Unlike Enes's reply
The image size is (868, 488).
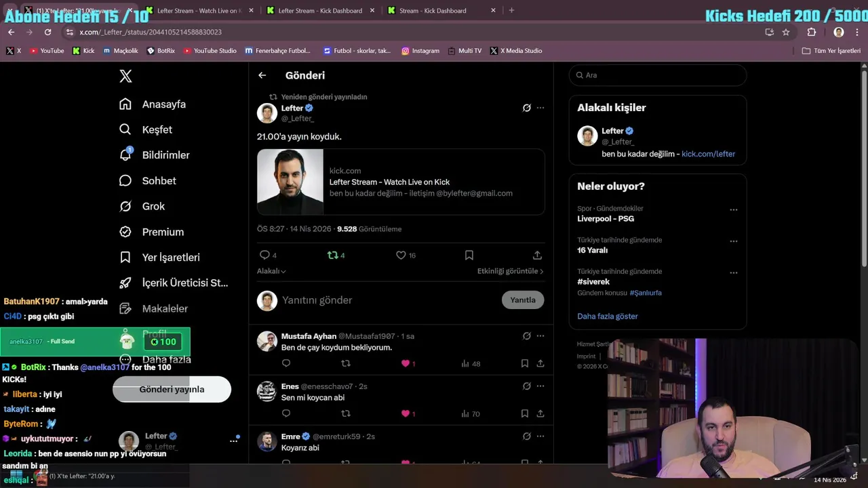(406, 414)
